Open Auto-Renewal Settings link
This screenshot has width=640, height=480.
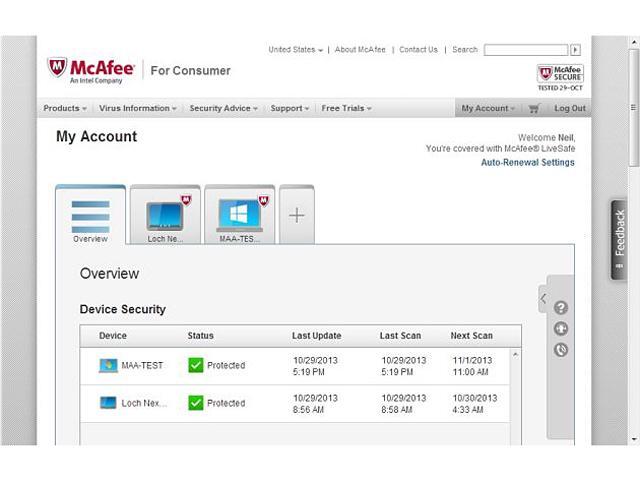click(527, 162)
